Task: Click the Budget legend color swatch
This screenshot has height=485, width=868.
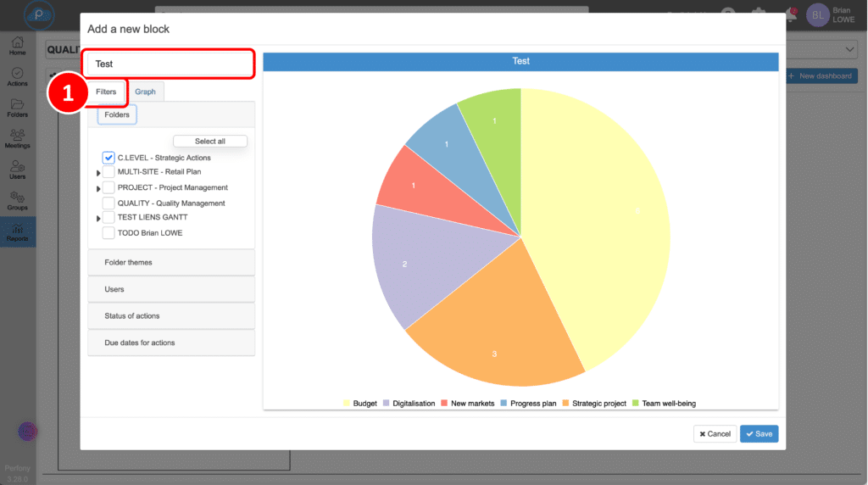Action: [x=347, y=404]
